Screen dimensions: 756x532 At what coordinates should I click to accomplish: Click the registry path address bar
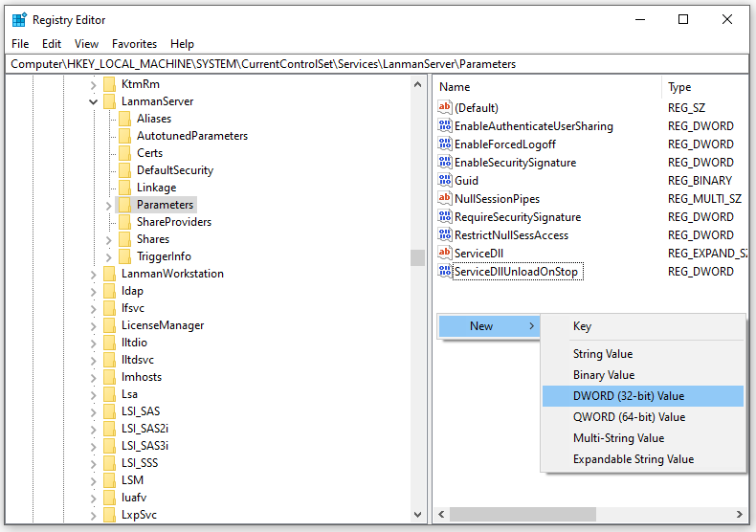(x=377, y=64)
